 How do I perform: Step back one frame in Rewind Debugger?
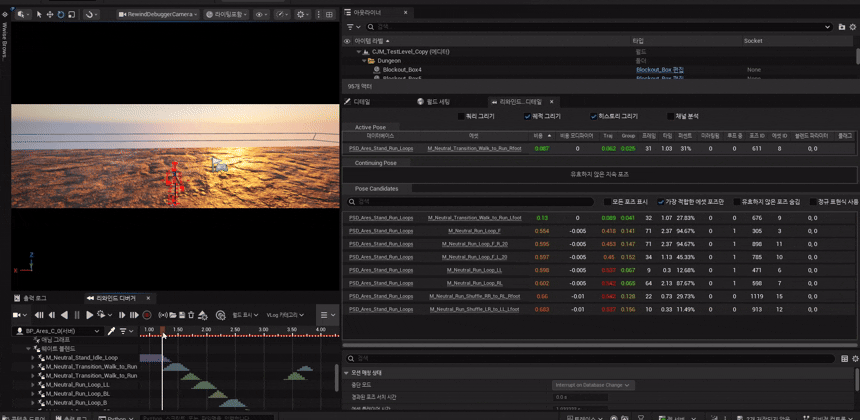(x=52, y=315)
